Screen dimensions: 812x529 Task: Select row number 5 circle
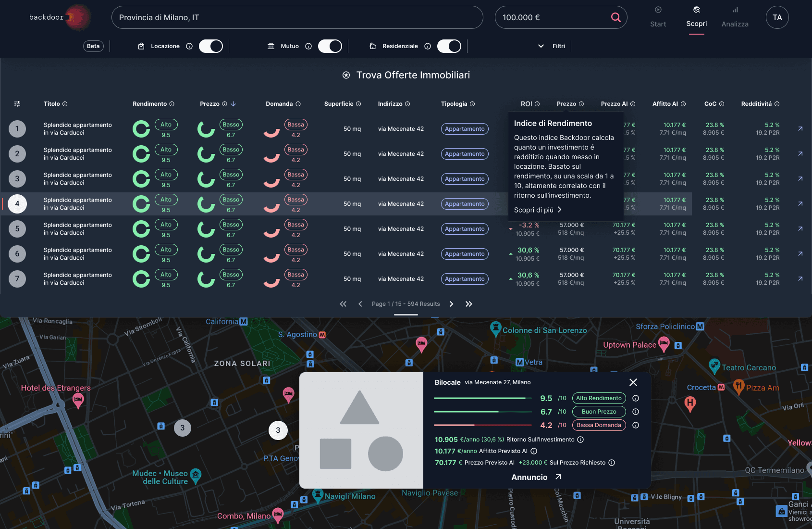click(17, 229)
